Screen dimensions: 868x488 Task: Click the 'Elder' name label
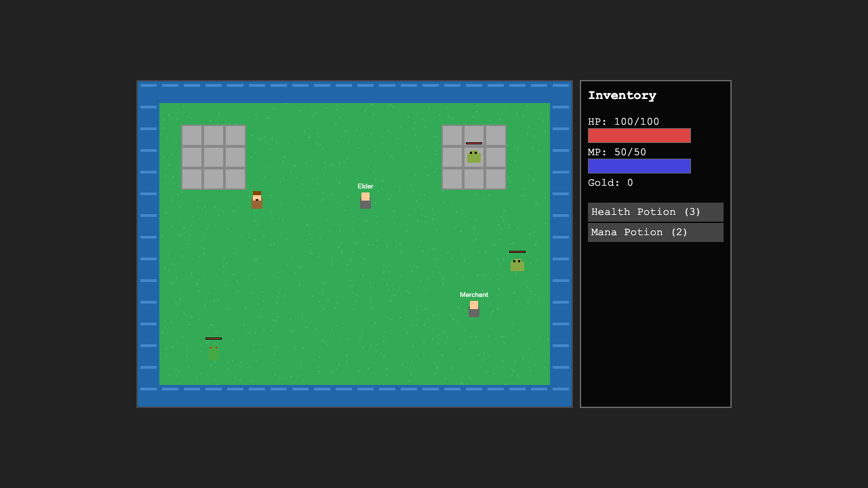(x=366, y=186)
